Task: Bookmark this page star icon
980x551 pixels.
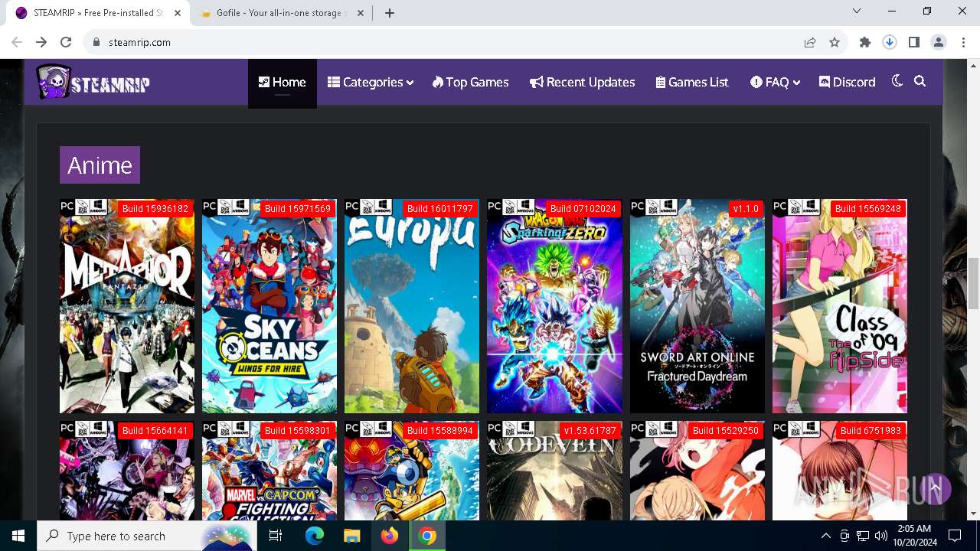Action: tap(835, 42)
